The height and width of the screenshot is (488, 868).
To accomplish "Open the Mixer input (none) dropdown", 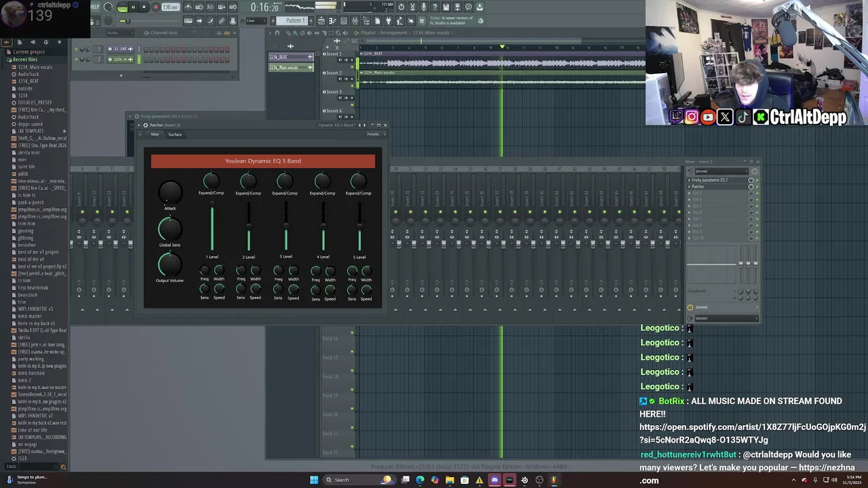I will (x=722, y=171).
